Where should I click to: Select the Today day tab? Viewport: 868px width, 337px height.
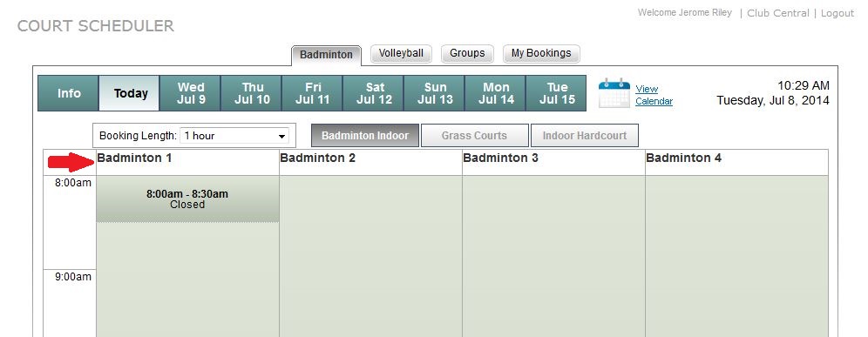coord(130,93)
